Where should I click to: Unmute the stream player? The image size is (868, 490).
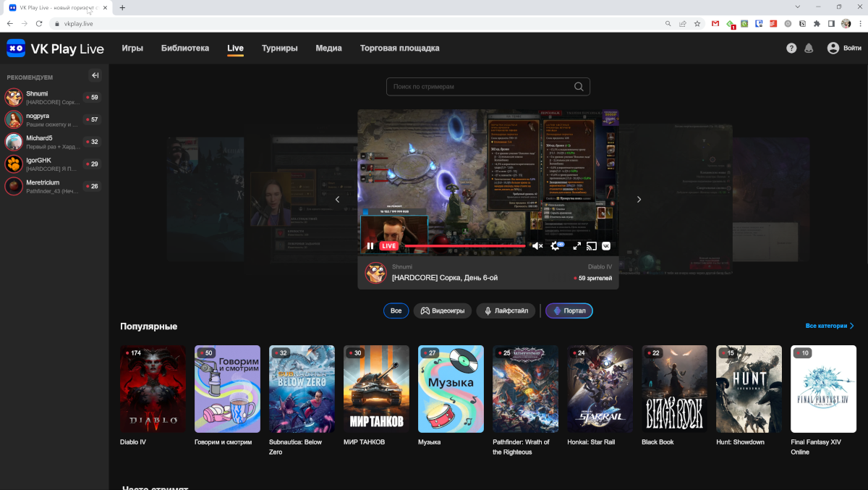click(x=537, y=246)
